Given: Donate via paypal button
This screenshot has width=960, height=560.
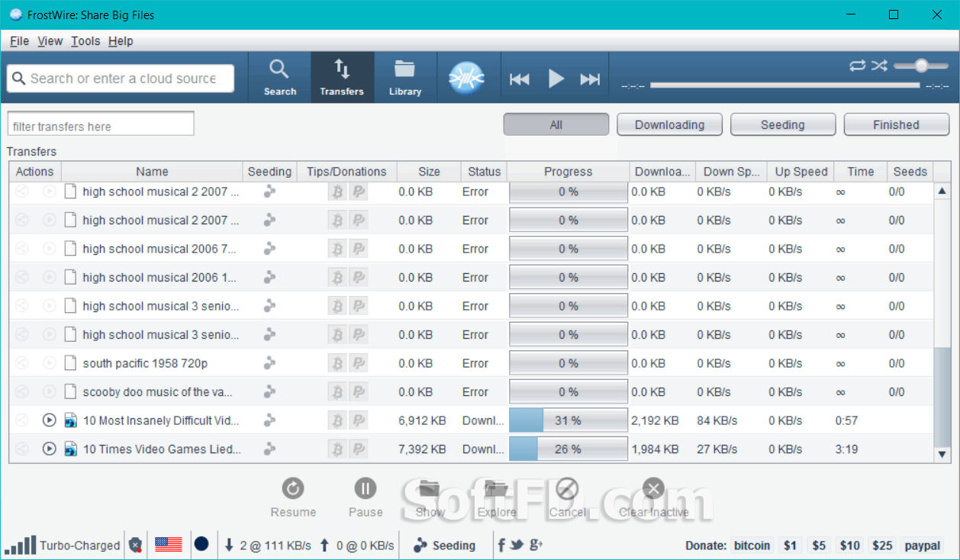Looking at the screenshot, I should click(923, 546).
